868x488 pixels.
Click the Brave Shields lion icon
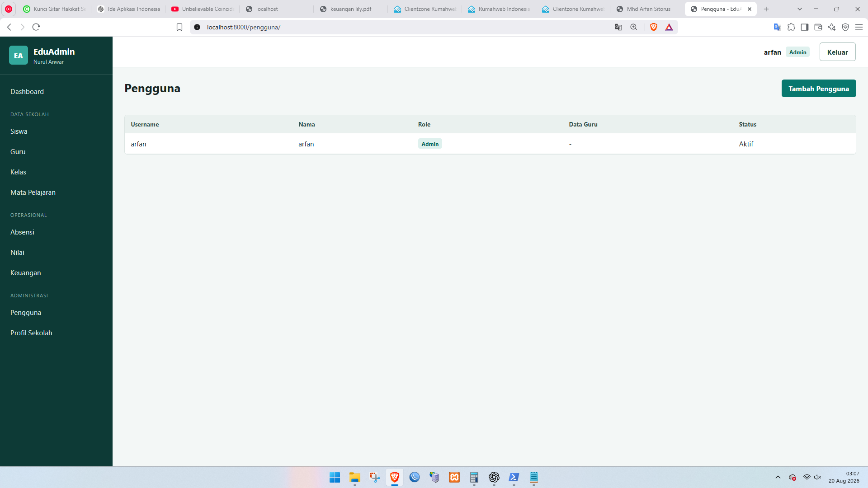pyautogui.click(x=653, y=27)
